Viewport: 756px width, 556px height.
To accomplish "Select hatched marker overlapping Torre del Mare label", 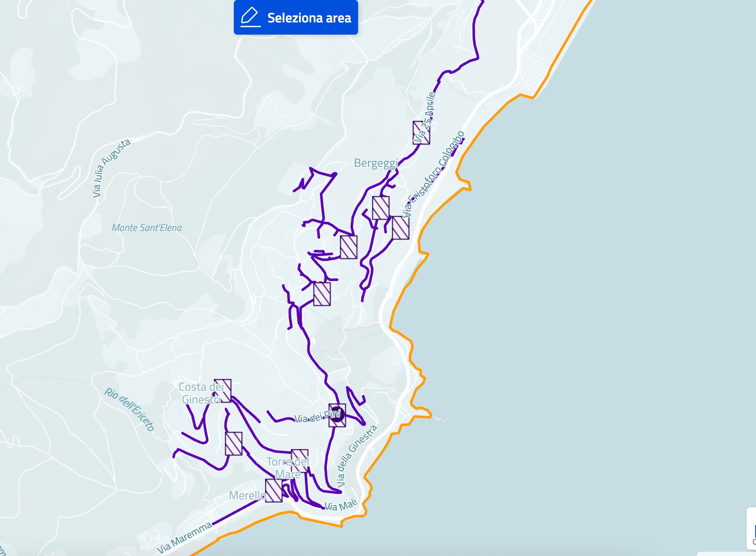I will pos(299,461).
